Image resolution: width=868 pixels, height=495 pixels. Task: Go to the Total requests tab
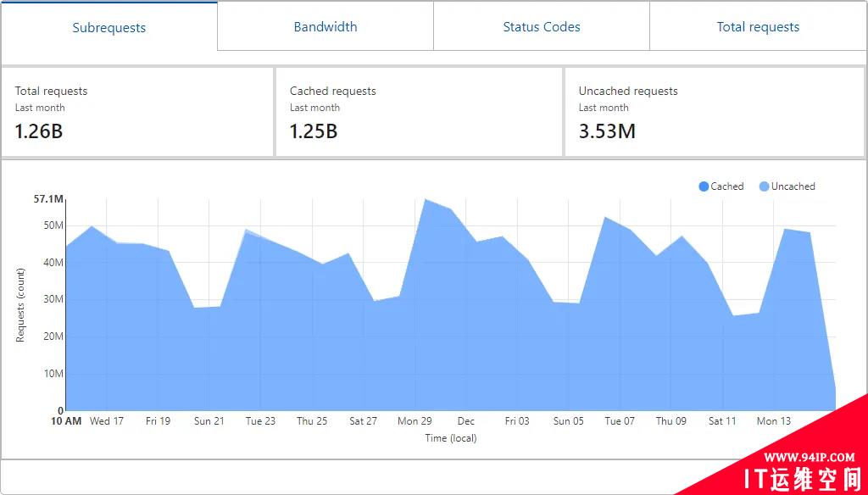point(758,26)
